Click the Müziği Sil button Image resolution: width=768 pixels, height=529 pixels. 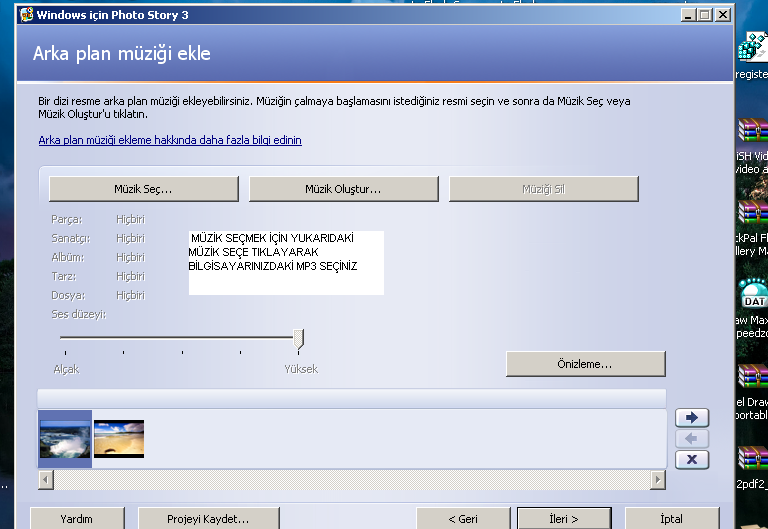(543, 189)
